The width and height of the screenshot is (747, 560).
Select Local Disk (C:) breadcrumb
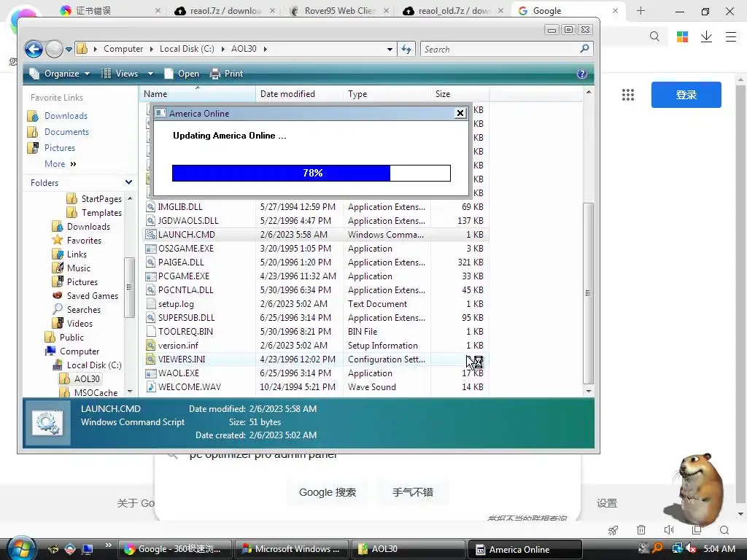click(187, 49)
